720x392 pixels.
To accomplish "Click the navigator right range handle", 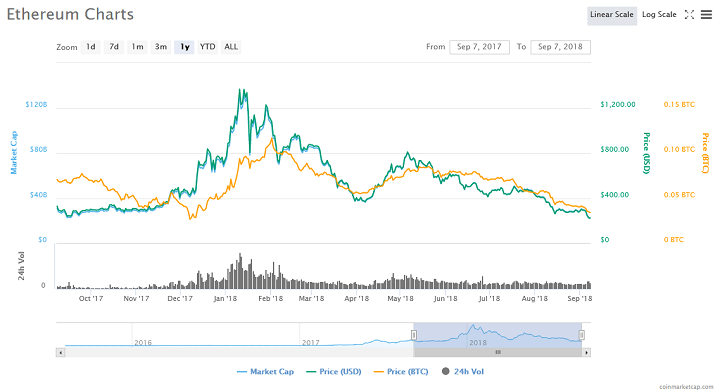I will pyautogui.click(x=581, y=335).
